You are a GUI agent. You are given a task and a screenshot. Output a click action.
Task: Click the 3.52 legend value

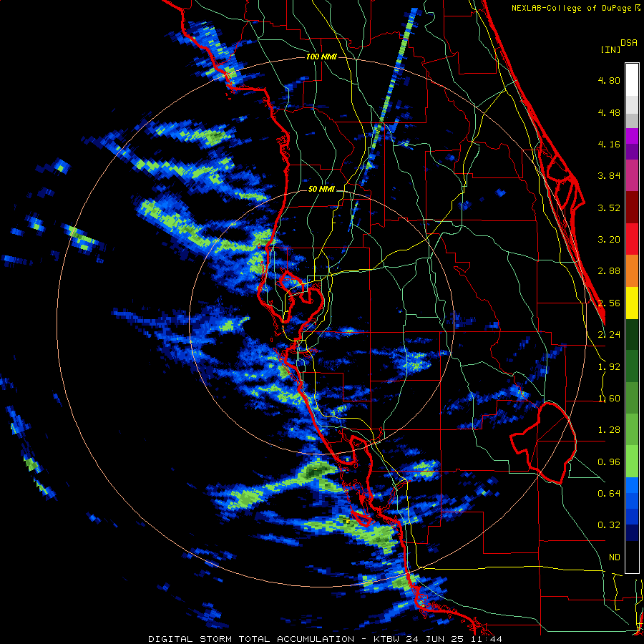tap(609, 208)
